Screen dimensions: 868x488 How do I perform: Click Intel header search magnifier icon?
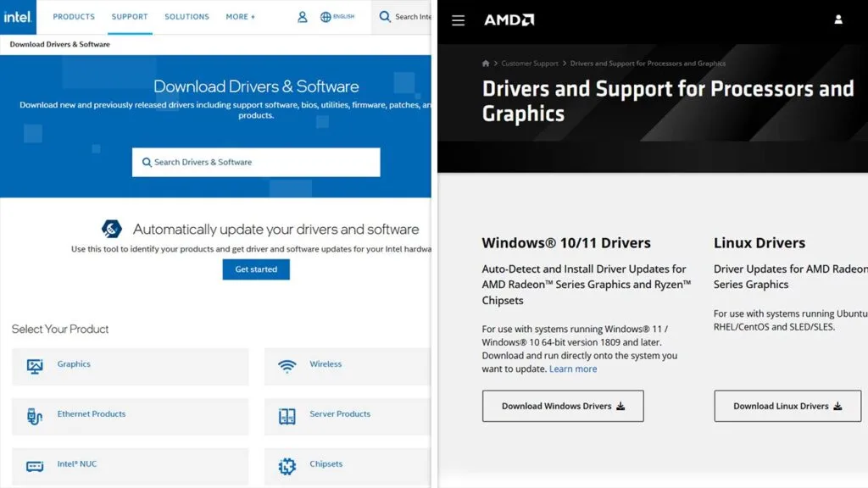pos(385,17)
